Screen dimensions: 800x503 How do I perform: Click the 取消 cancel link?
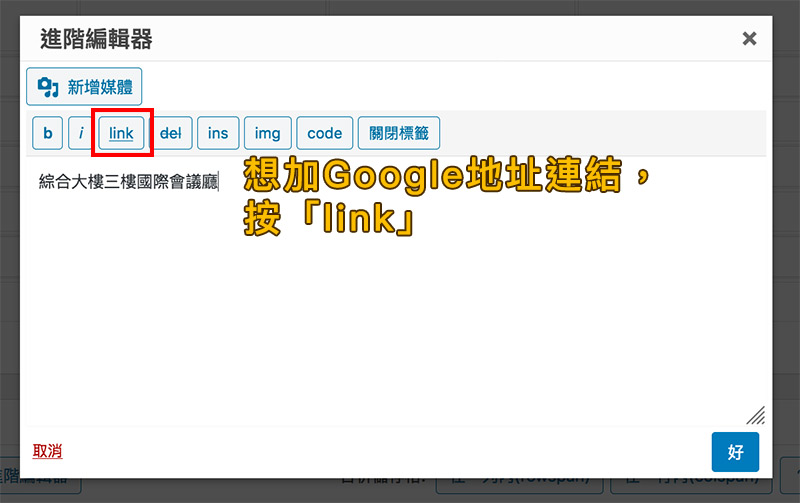[x=47, y=452]
